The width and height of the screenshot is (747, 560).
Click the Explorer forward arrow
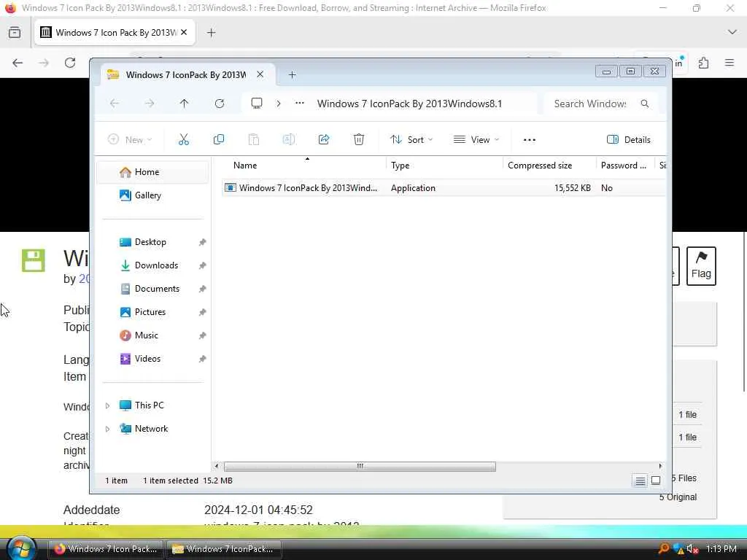point(150,104)
